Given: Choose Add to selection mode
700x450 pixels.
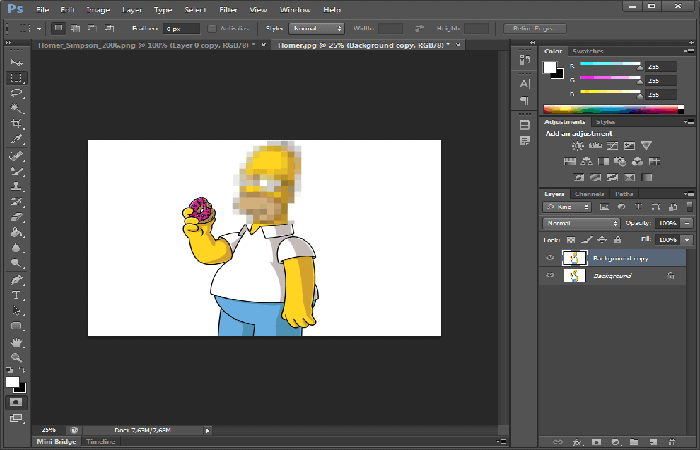Looking at the screenshot, I should [75, 29].
